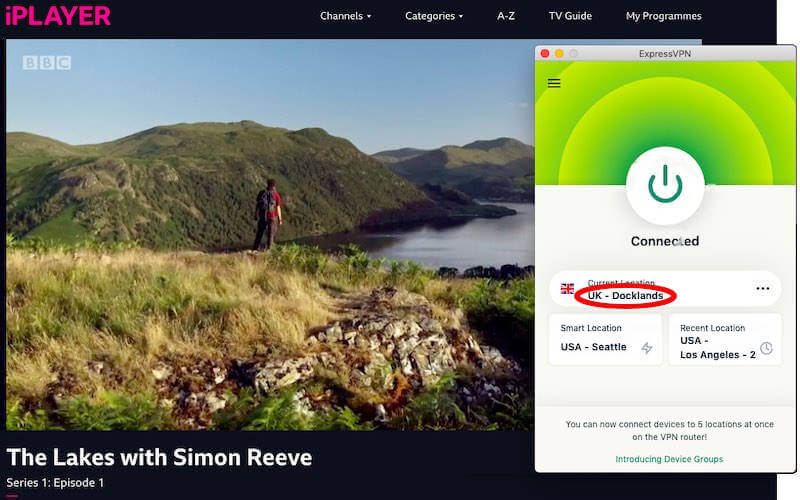The width and height of the screenshot is (800, 500).
Task: Click the Connected status text
Action: (665, 241)
